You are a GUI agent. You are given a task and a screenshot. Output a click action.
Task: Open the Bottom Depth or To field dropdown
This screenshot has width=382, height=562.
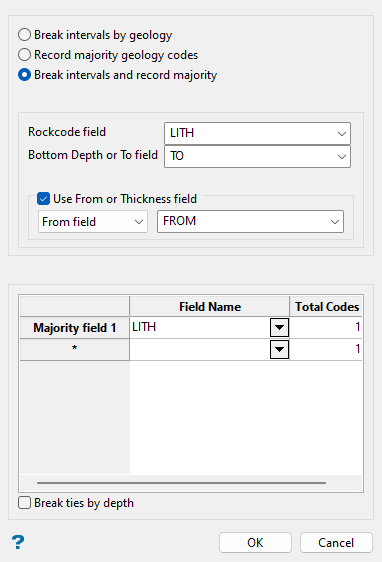pyautogui.click(x=257, y=156)
